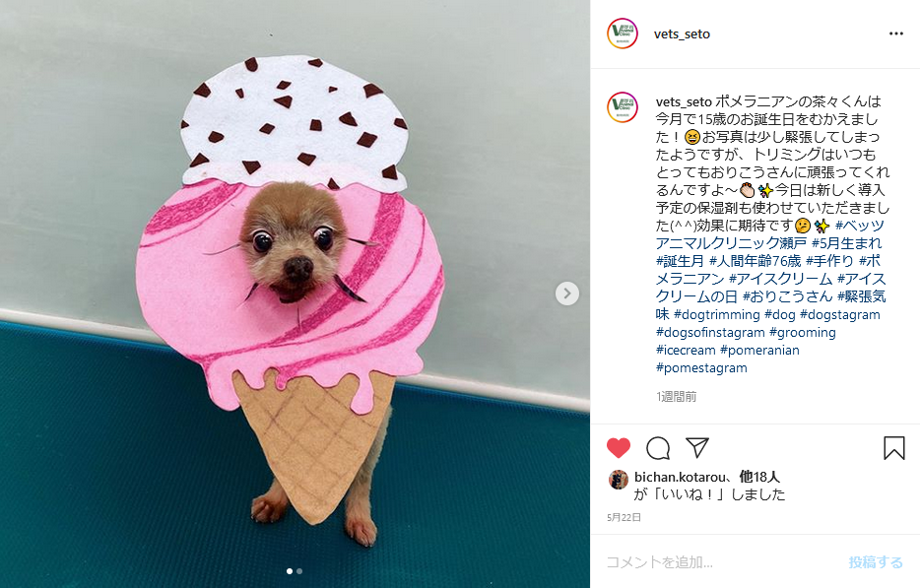Toggle the bookmark save icon
920x588 pixels.
click(894, 448)
